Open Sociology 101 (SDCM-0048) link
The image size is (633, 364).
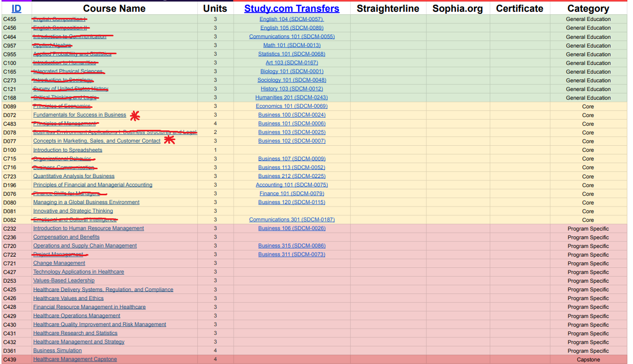(291, 80)
